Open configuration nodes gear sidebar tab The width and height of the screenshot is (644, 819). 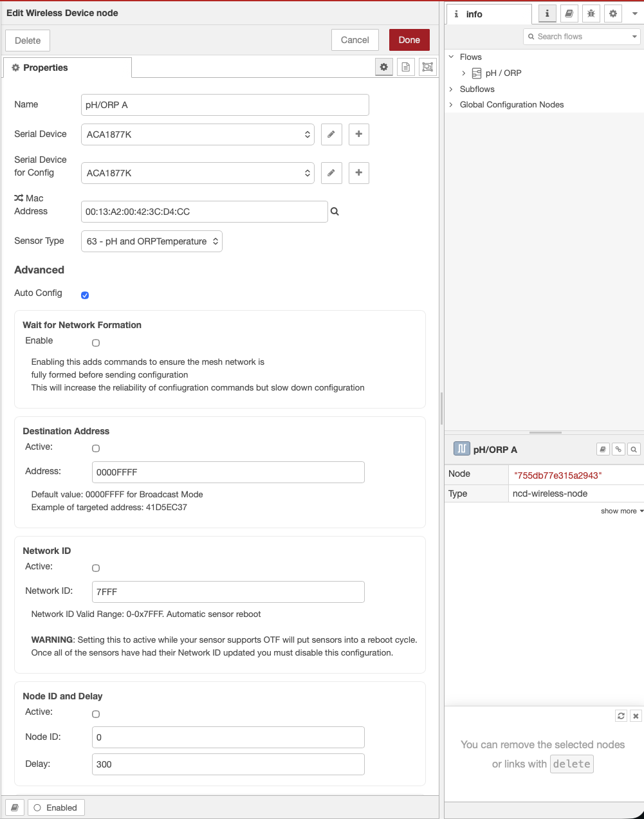(x=612, y=14)
